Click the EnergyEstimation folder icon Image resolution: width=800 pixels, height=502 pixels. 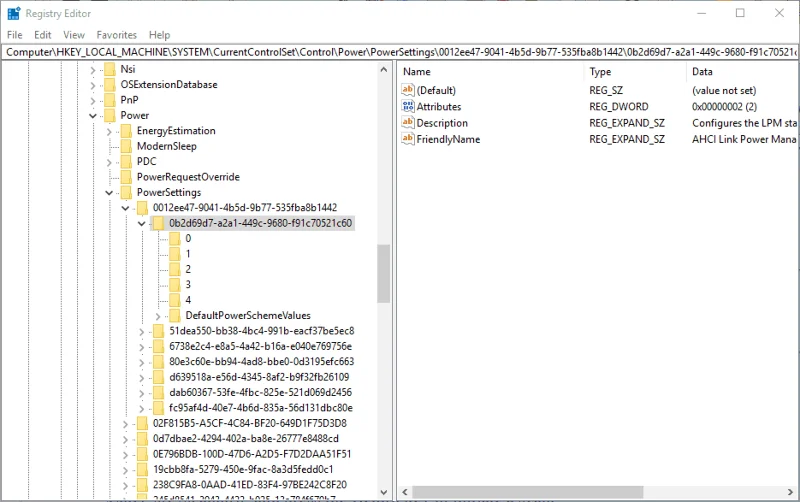coord(126,131)
